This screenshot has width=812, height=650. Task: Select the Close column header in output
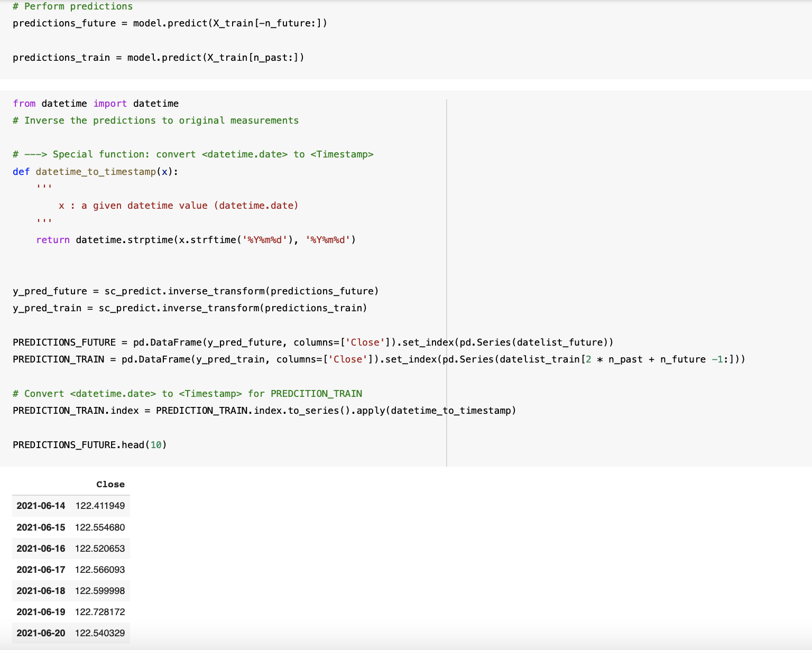(x=110, y=484)
